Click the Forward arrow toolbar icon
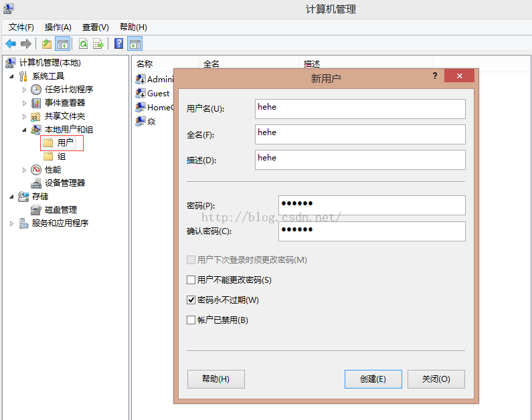532x420 pixels. (26, 43)
